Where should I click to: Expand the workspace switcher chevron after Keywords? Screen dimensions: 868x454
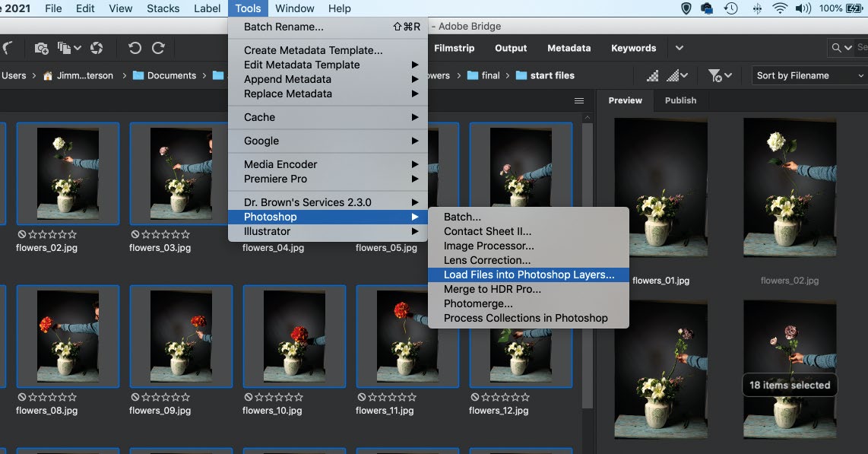[680, 48]
